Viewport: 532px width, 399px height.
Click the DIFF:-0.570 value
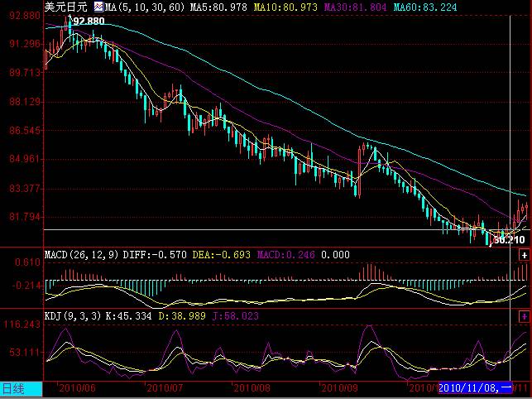(155, 255)
